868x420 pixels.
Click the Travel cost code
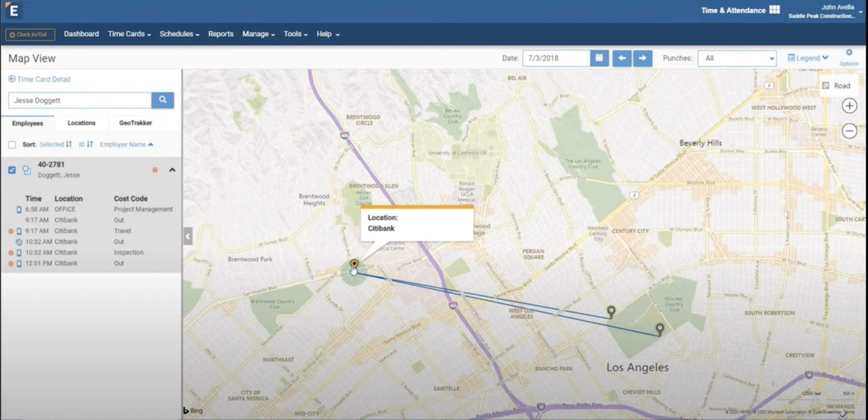(122, 231)
